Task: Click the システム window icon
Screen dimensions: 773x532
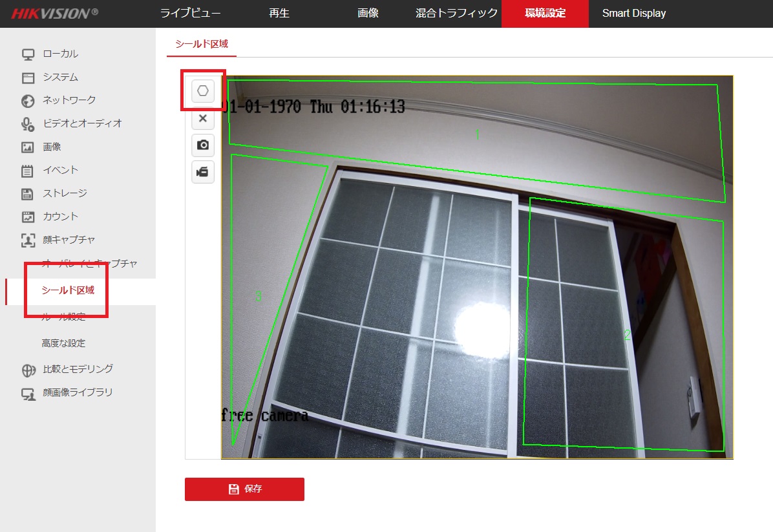Action: point(28,78)
